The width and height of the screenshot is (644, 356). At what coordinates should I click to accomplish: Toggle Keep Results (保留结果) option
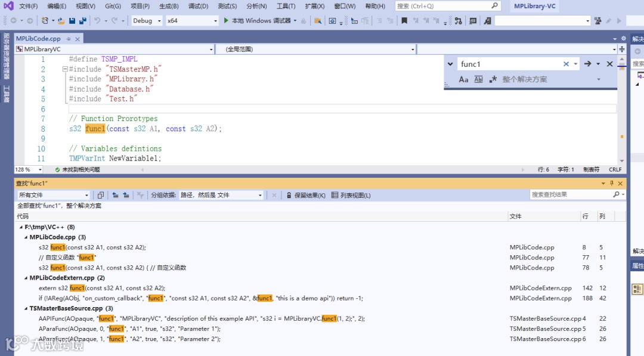click(x=306, y=195)
